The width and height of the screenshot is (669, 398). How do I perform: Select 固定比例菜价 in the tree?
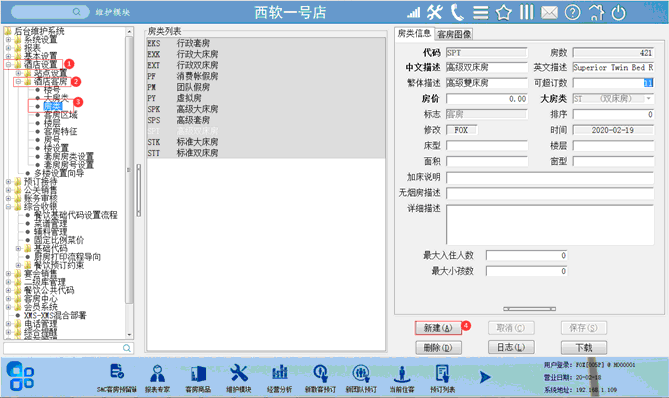tap(59, 240)
